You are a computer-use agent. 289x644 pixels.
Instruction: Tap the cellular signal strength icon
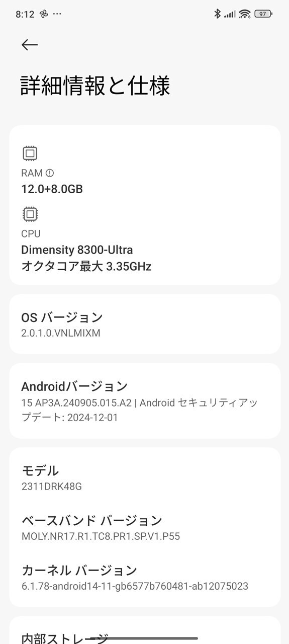[x=230, y=14]
